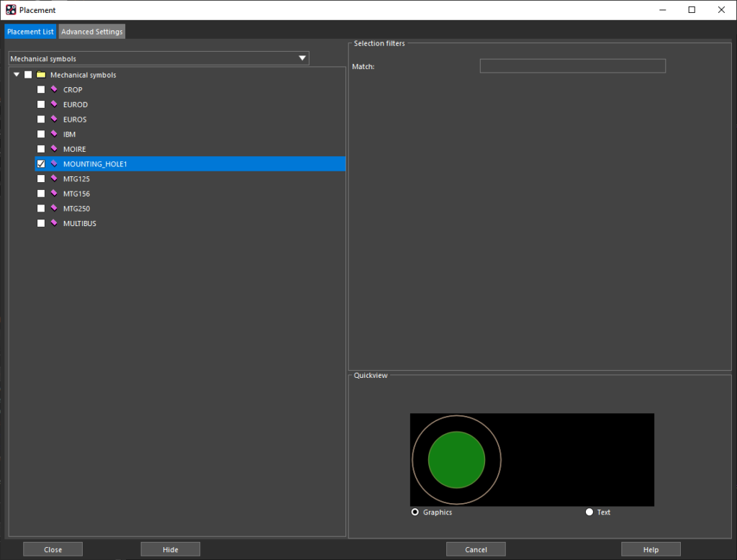Check the EUROS checkbox
This screenshot has width=737, height=560.
tap(41, 119)
